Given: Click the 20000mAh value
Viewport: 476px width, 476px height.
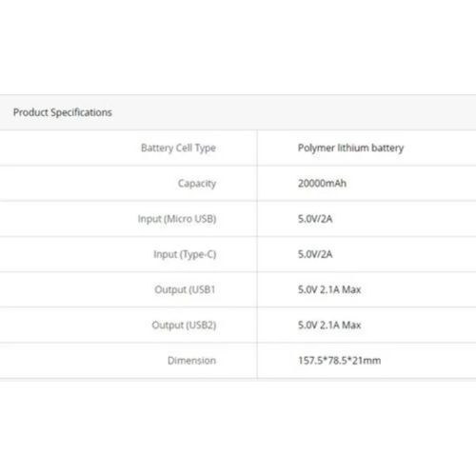Looking at the screenshot, I should pyautogui.click(x=322, y=184).
